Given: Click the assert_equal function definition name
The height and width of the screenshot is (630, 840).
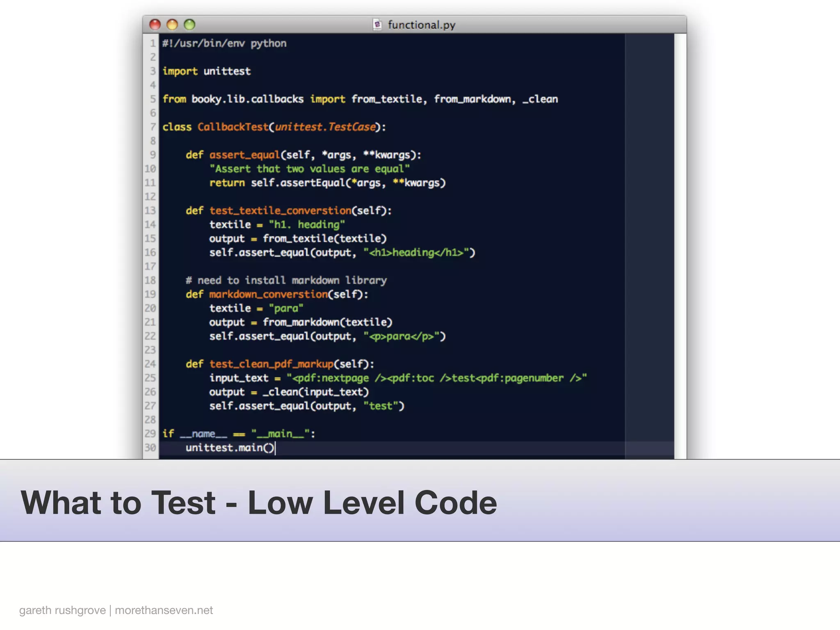Looking at the screenshot, I should (244, 155).
